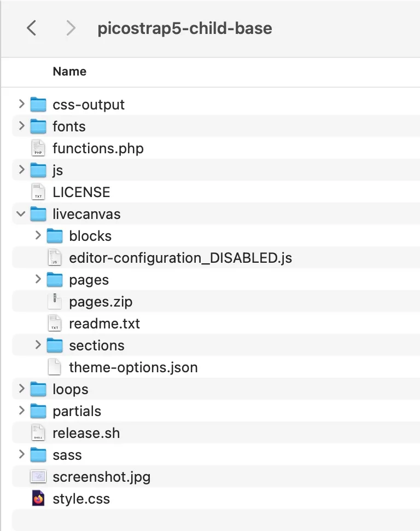Image resolution: width=420 pixels, height=531 pixels.
Task: Select the fonts folder icon
Action: 38,126
